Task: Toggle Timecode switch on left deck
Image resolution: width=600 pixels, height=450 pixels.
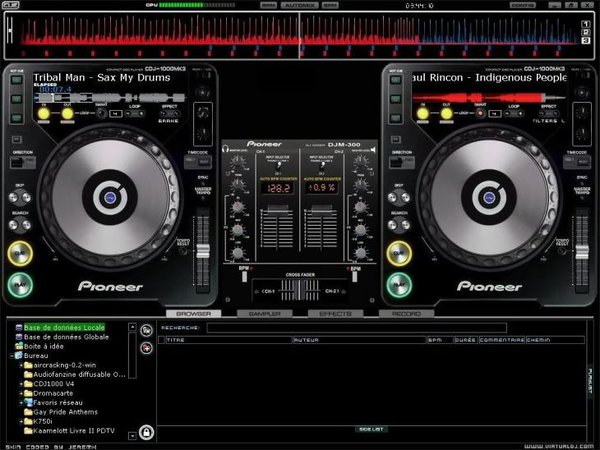Action: pos(197,162)
